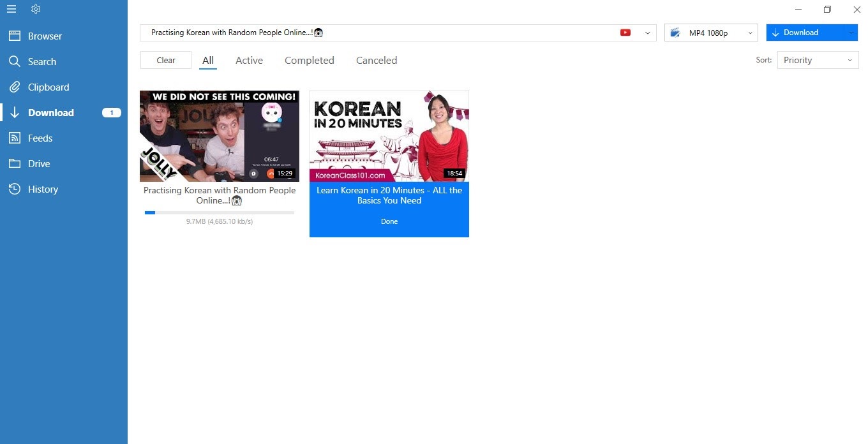Minimize the application window
This screenshot has height=444, width=868.
coord(799,10)
